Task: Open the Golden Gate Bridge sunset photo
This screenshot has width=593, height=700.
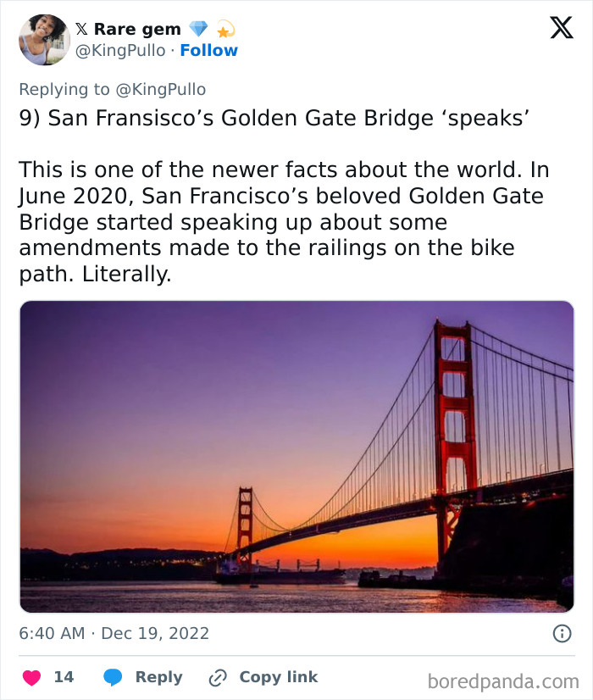Action: coord(296,453)
